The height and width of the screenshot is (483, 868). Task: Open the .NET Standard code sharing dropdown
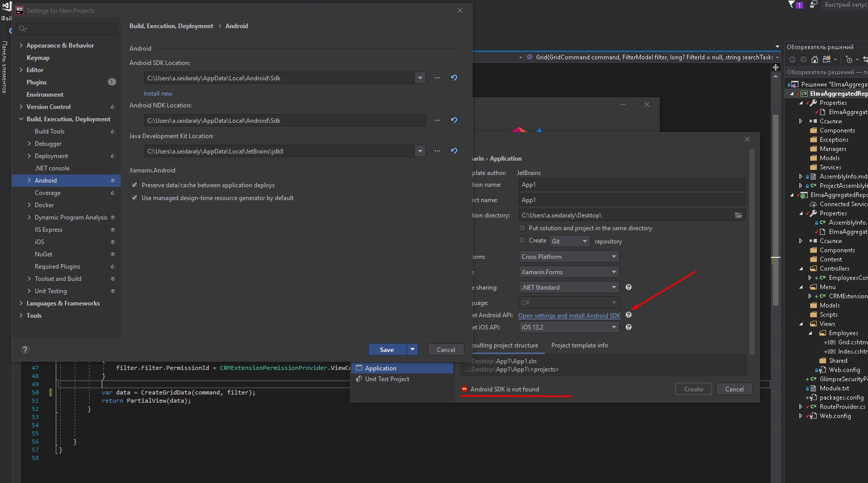(569, 287)
